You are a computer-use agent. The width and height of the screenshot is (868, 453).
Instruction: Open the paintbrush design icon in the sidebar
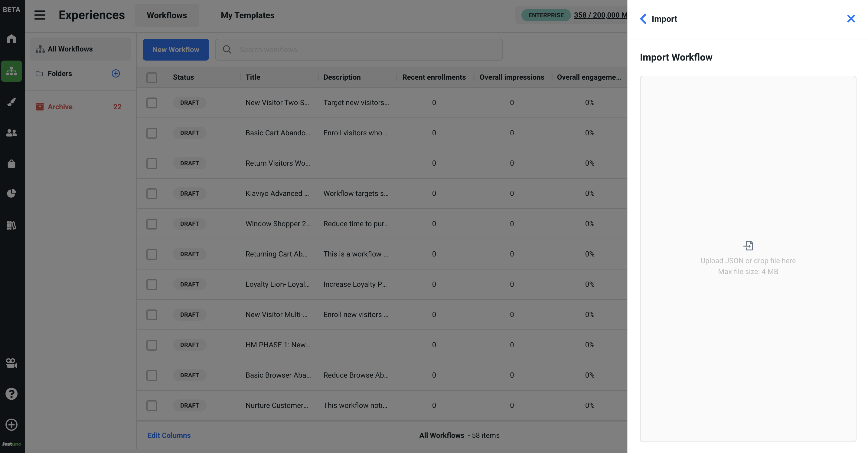(x=11, y=101)
